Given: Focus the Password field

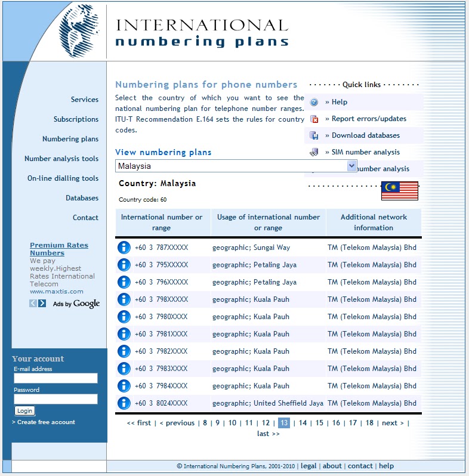Looking at the screenshot, I should click(x=56, y=399).
